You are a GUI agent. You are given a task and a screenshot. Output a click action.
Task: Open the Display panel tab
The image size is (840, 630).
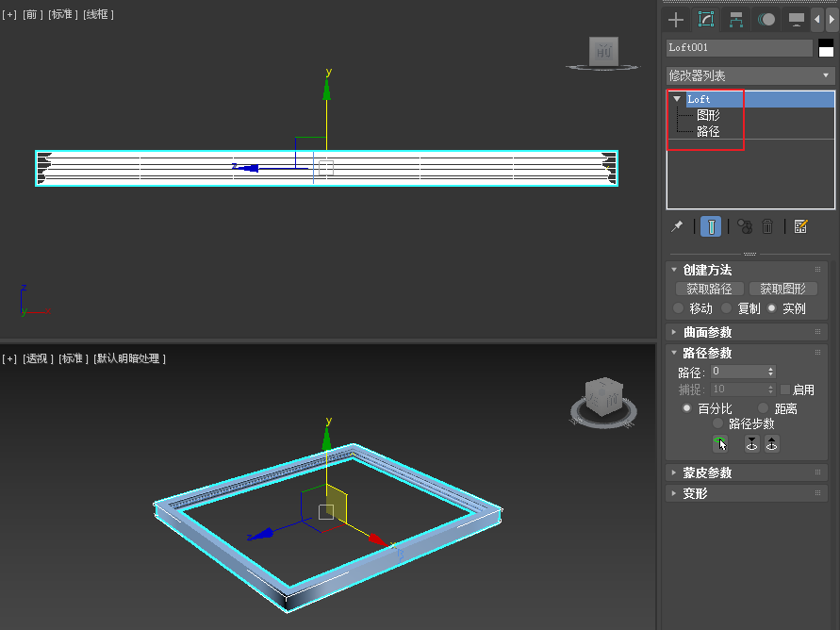click(797, 20)
